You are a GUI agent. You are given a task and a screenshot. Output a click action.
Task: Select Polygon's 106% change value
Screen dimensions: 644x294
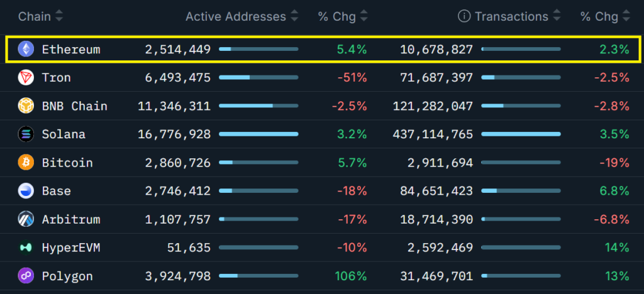pyautogui.click(x=352, y=276)
